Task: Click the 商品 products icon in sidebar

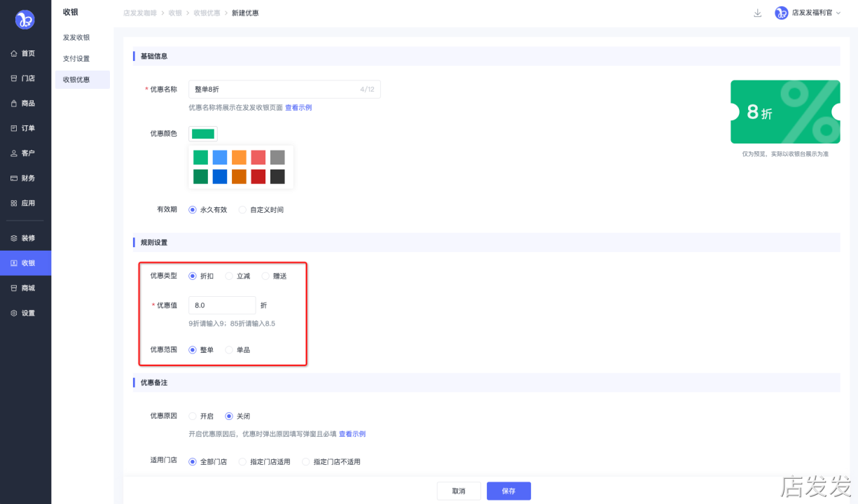Action: (14, 104)
